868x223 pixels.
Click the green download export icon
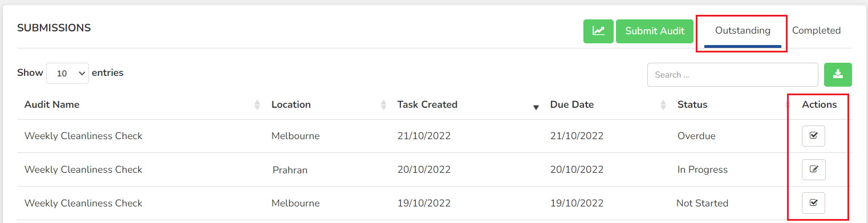[x=838, y=75]
